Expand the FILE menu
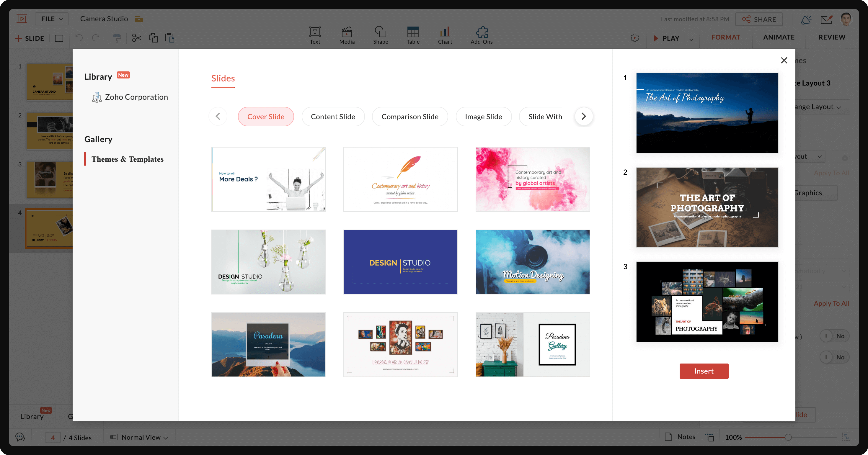This screenshot has height=455, width=868. click(51, 19)
